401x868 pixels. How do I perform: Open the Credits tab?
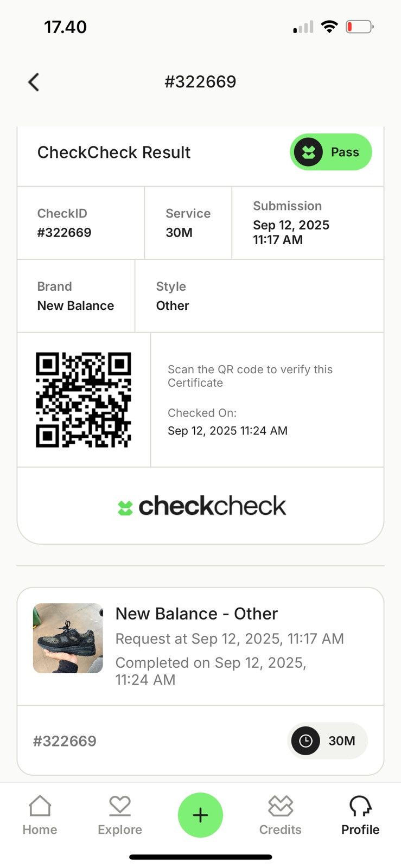click(x=281, y=815)
